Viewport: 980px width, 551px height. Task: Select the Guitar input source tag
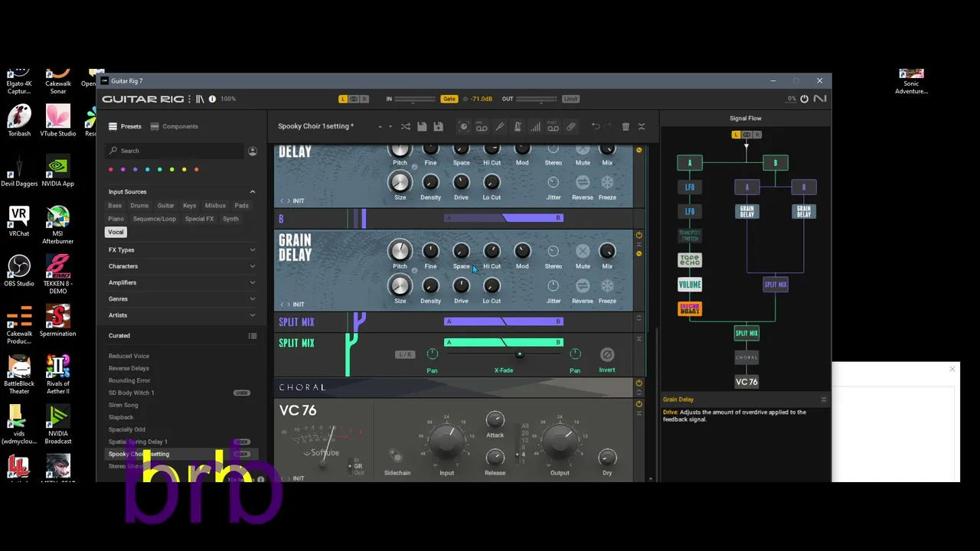pos(165,206)
